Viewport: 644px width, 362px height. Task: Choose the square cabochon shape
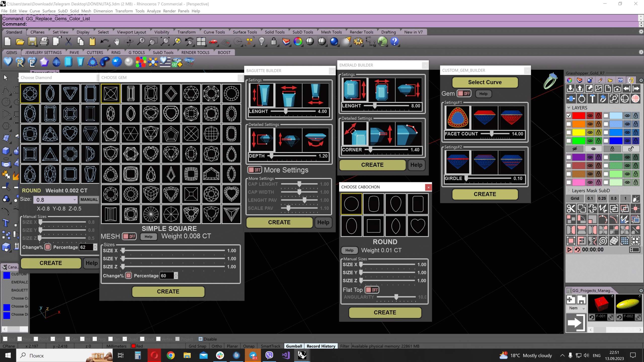374,226
